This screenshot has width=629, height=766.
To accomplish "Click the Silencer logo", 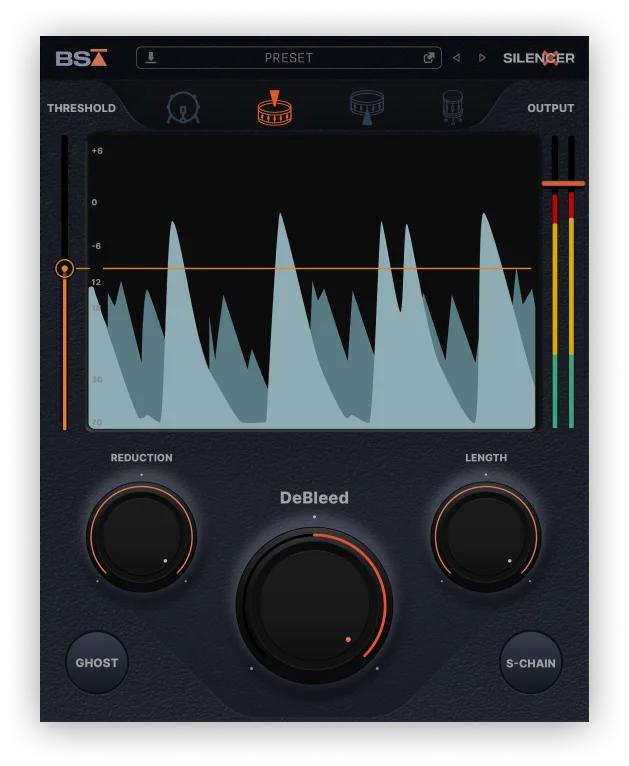I will click(x=539, y=58).
